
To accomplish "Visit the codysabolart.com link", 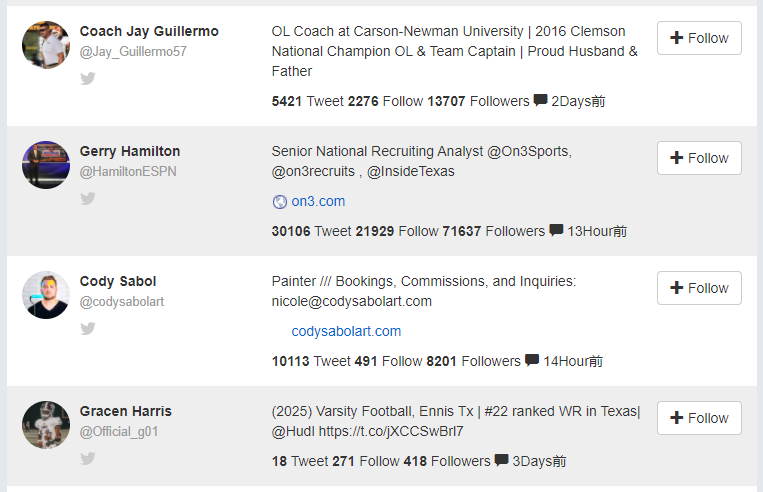I will 346,331.
